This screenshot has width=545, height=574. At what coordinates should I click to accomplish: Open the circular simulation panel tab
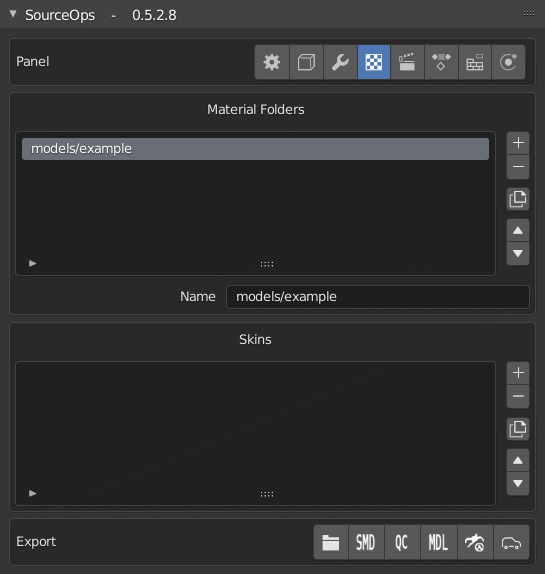(508, 62)
